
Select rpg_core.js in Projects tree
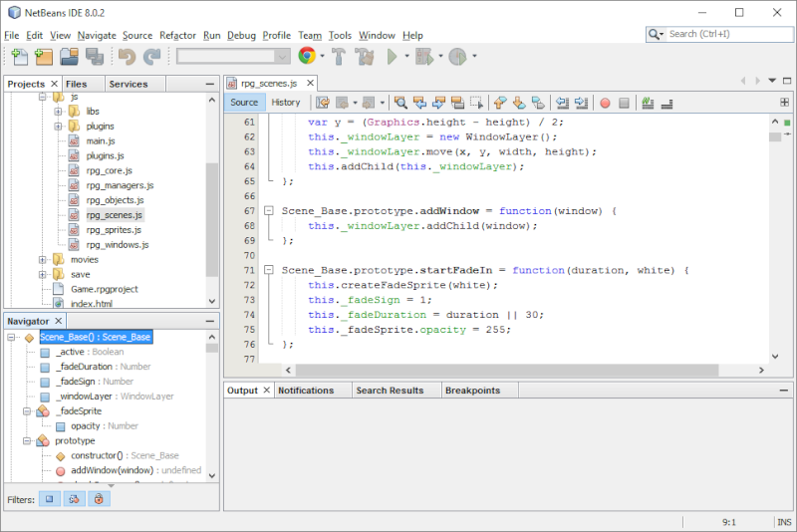tap(110, 170)
